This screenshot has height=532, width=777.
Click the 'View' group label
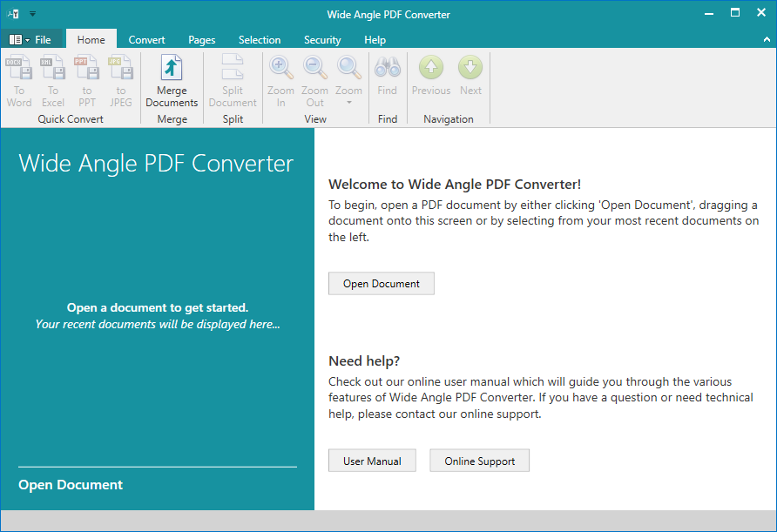(x=315, y=119)
